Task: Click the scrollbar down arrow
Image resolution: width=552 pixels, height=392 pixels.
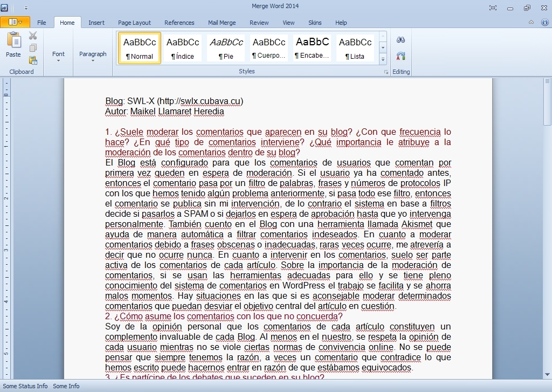Action: [547, 375]
